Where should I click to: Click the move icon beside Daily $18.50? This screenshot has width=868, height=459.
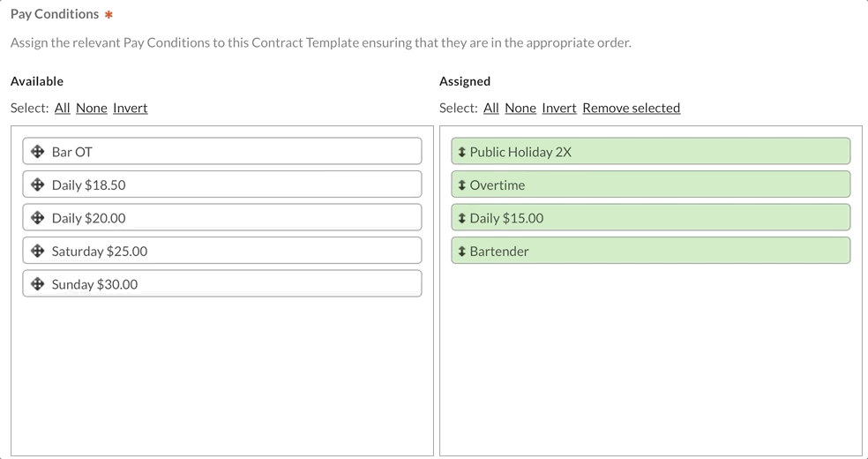[x=38, y=185]
